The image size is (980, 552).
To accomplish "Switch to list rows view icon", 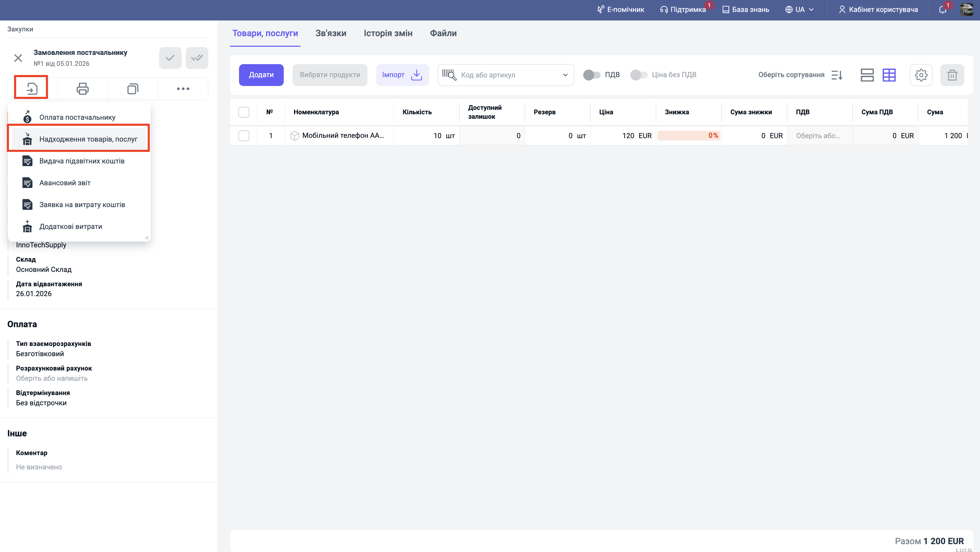I will 867,75.
